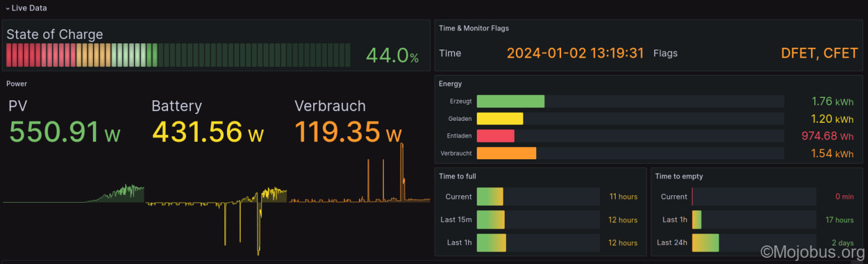The image size is (868, 264).
Task: Click the Time to full Last 1h bar
Action: (x=491, y=242)
